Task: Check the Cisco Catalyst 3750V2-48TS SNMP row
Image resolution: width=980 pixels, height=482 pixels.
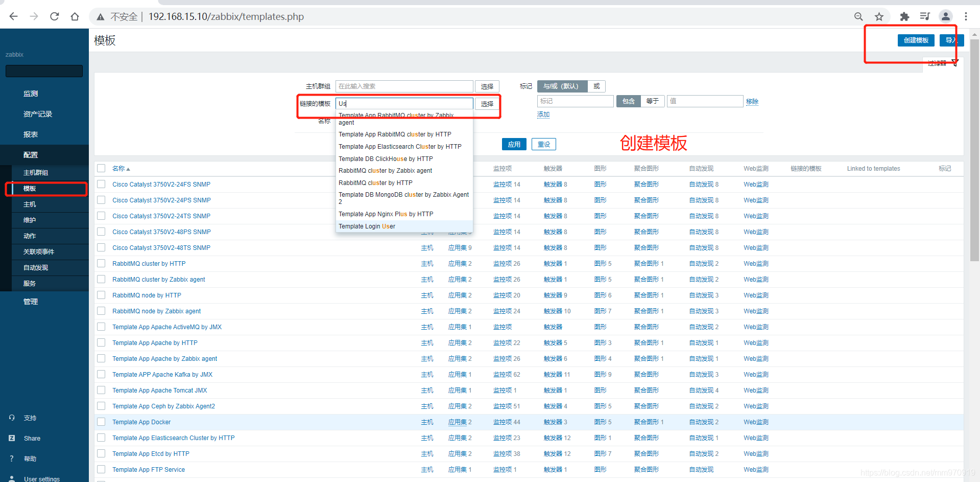Action: point(101,247)
